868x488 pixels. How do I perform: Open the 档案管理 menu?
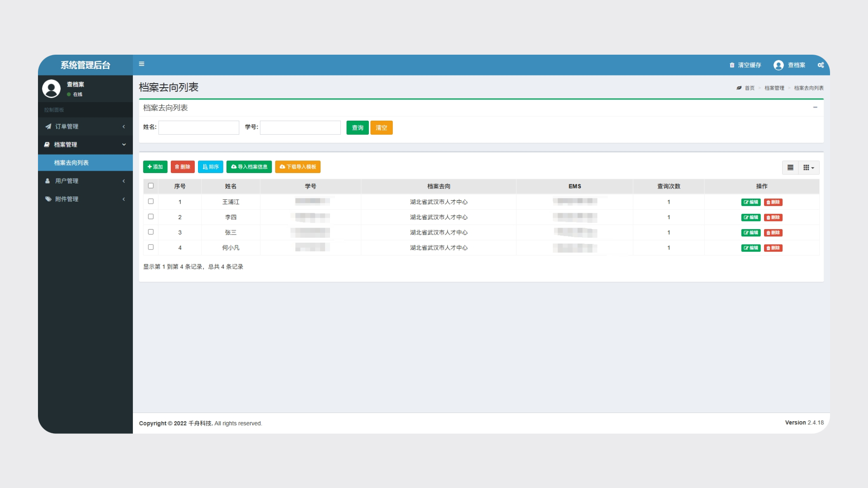click(x=85, y=145)
